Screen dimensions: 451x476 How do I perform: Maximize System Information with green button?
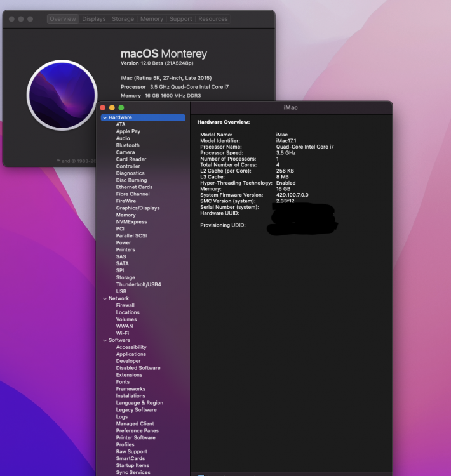[121, 107]
